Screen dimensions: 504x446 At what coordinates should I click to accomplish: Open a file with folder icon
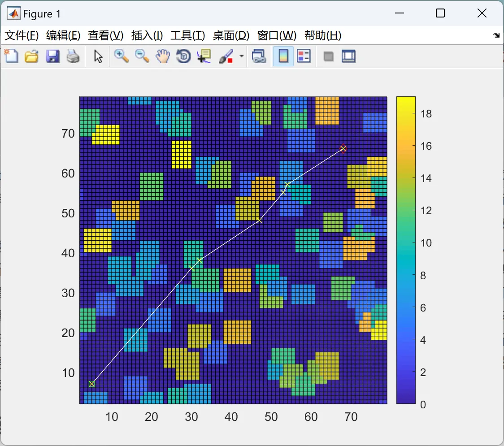31,56
